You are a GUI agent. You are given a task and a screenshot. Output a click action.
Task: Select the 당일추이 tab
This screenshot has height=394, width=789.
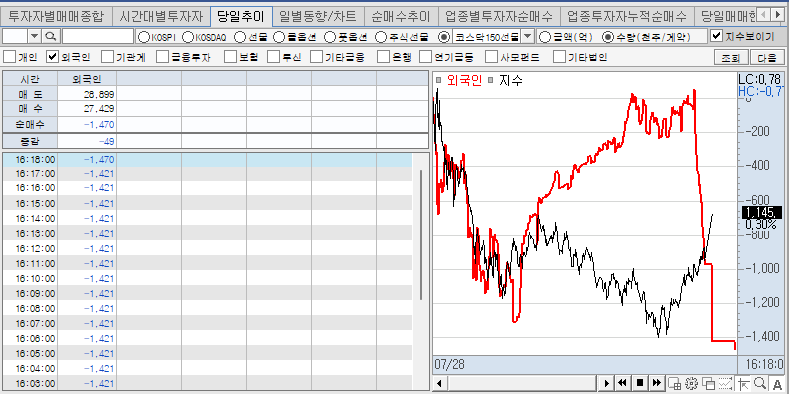(241, 17)
